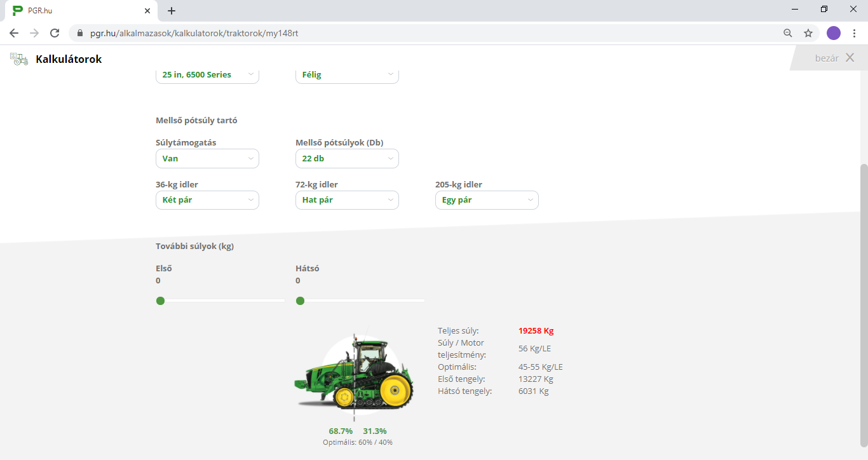Reload the page
Image resolution: width=868 pixels, height=460 pixels.
[x=55, y=33]
